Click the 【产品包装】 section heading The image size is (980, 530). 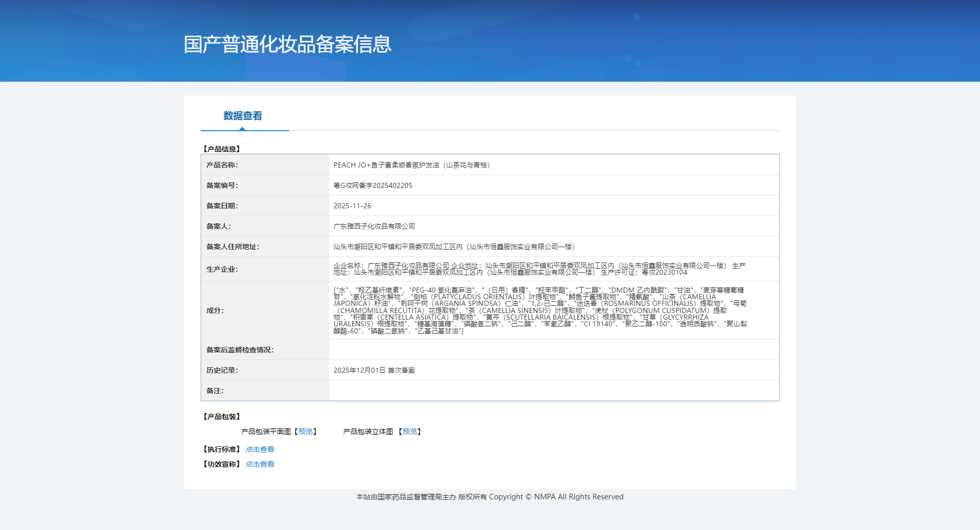point(222,417)
